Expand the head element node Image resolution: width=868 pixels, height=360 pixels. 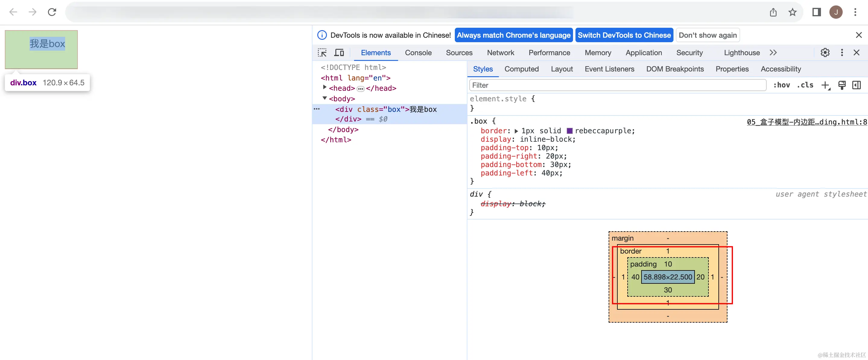pos(325,87)
